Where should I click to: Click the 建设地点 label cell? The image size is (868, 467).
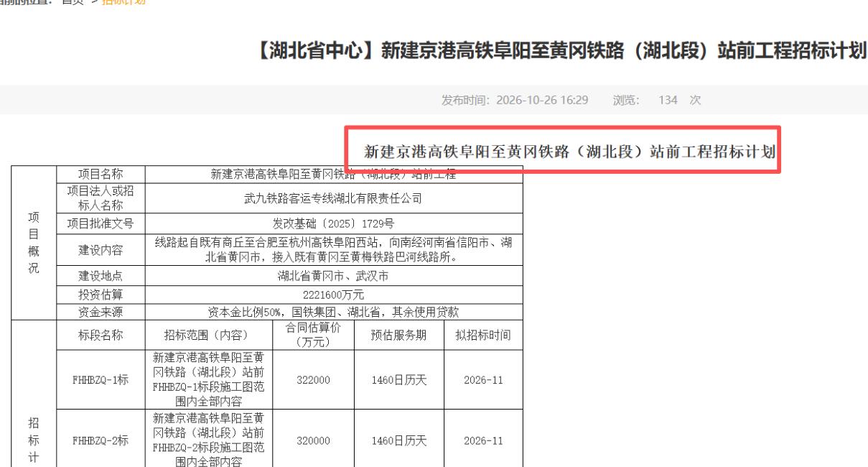click(x=101, y=276)
